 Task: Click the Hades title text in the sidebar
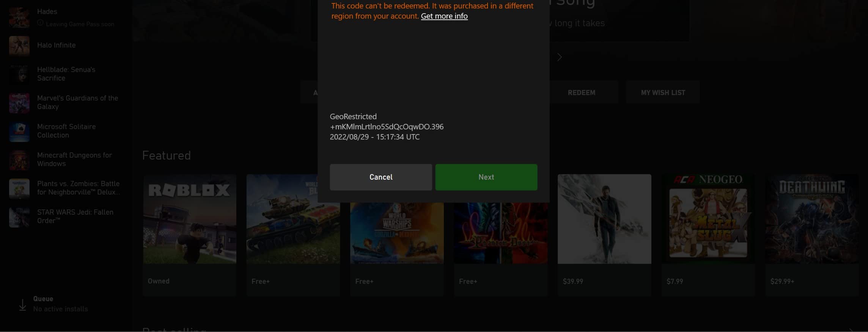click(47, 11)
